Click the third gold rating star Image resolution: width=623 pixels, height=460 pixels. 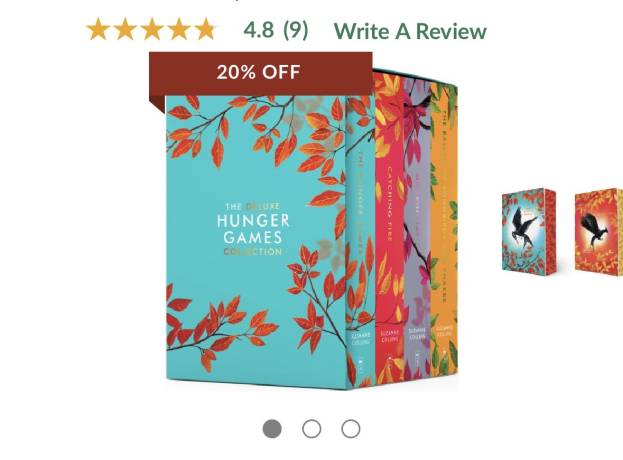(x=152, y=29)
